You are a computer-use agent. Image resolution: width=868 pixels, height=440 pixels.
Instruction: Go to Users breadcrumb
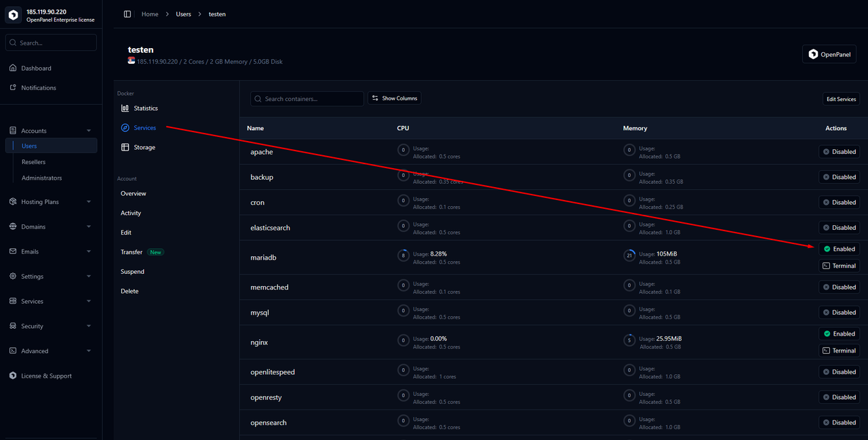(x=183, y=14)
